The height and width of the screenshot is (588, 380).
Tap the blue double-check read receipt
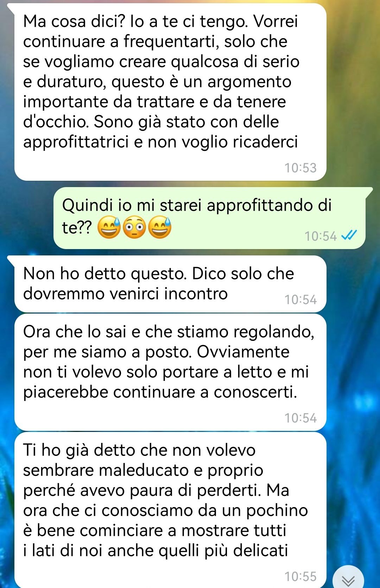(x=349, y=235)
